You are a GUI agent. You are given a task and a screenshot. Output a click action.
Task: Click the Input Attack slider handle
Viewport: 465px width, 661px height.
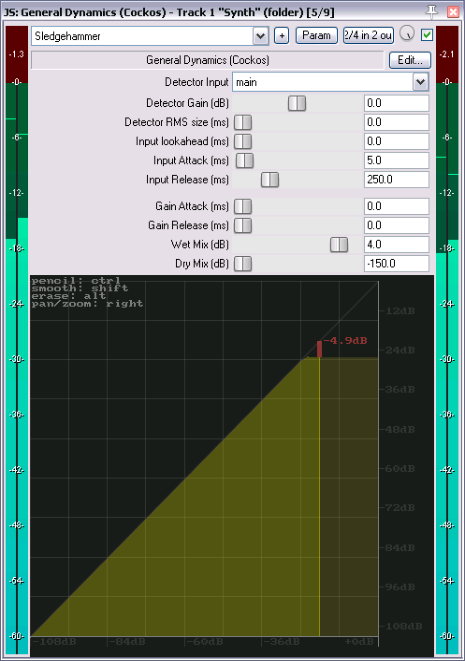(245, 161)
